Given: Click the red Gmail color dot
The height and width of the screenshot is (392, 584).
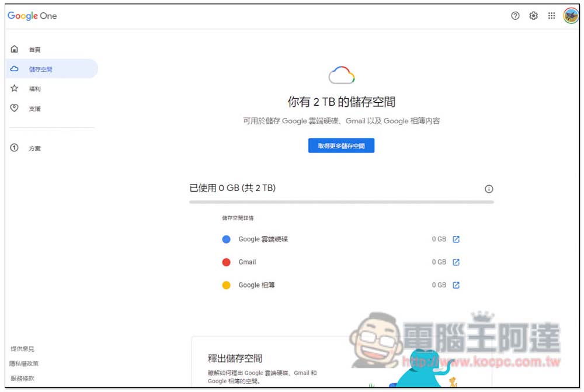Looking at the screenshot, I should [x=226, y=262].
